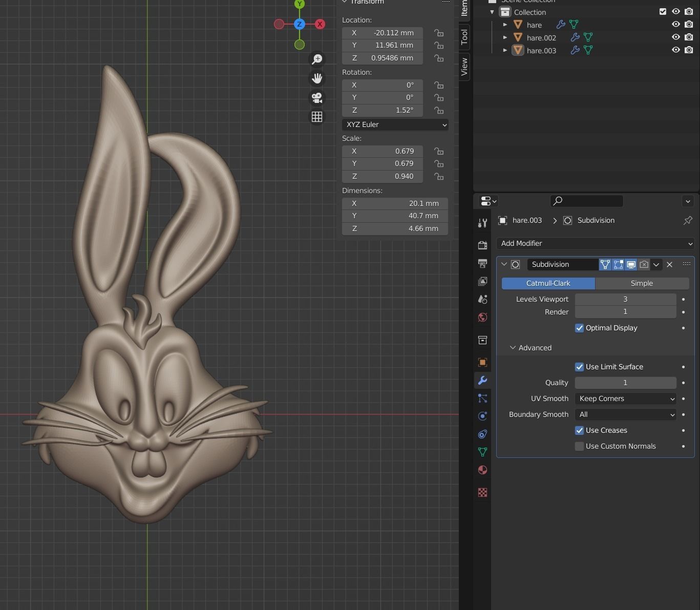The height and width of the screenshot is (610, 700).
Task: Expand hare.002 in the outliner
Action: pos(505,37)
